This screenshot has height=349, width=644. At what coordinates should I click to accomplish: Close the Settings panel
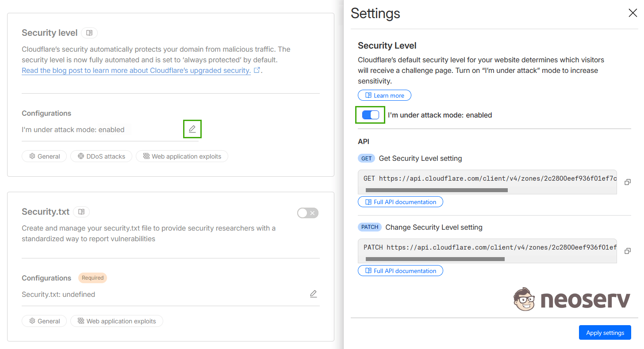click(x=632, y=13)
